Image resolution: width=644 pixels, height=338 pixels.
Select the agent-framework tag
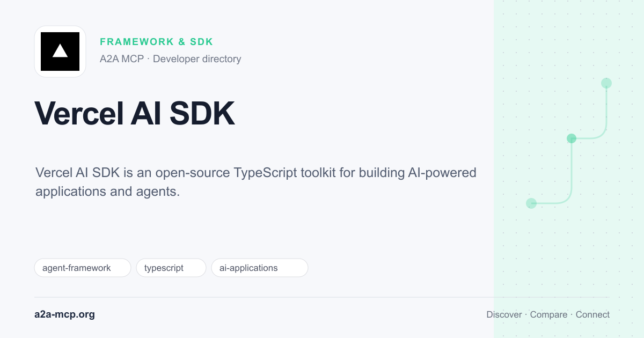83,268
